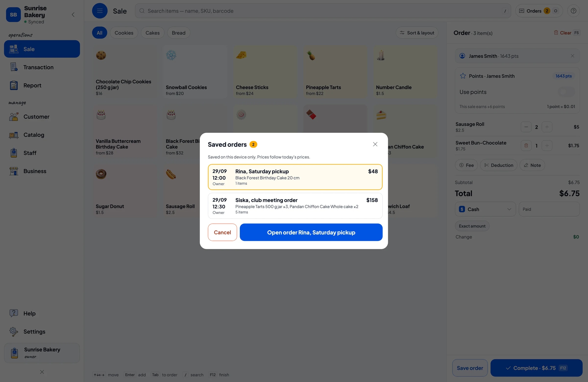588x382 pixels.
Task: Choose Exact amount
Action: 472,226
